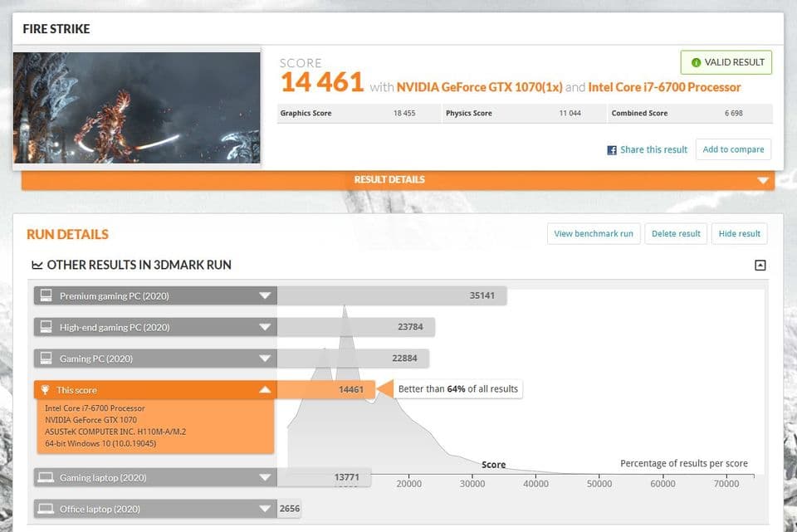The width and height of the screenshot is (797, 532).
Task: Click the Hide result button
Action: click(739, 234)
